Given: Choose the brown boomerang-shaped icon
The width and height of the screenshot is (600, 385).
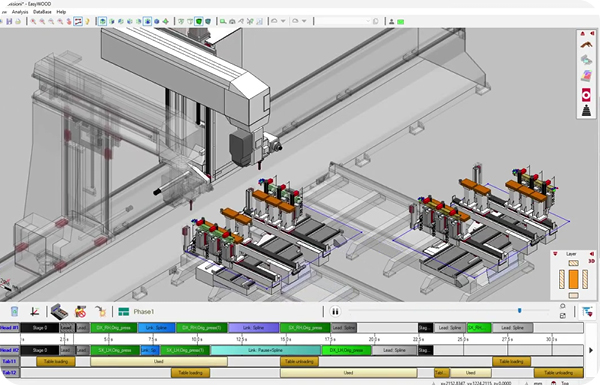Looking at the screenshot, I should point(586,46).
